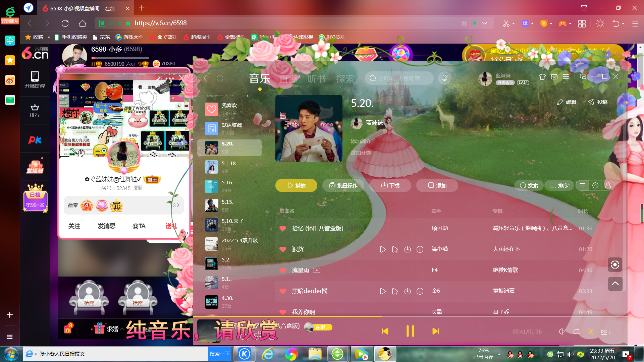Open the 排序 sort dropdown
The height and width of the screenshot is (362, 644).
tap(559, 185)
